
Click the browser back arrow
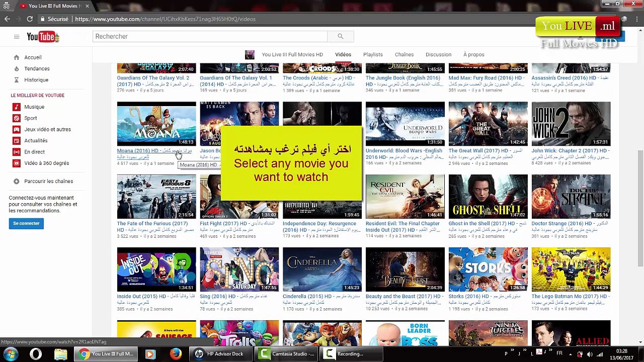pyautogui.click(x=7, y=19)
